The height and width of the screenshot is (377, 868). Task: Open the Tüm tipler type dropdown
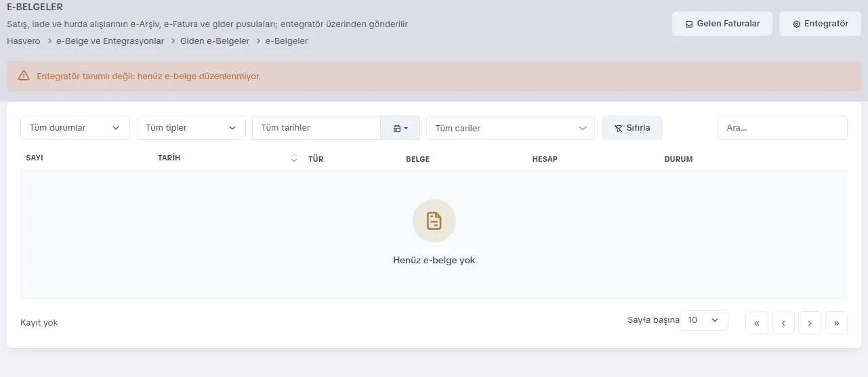point(191,128)
